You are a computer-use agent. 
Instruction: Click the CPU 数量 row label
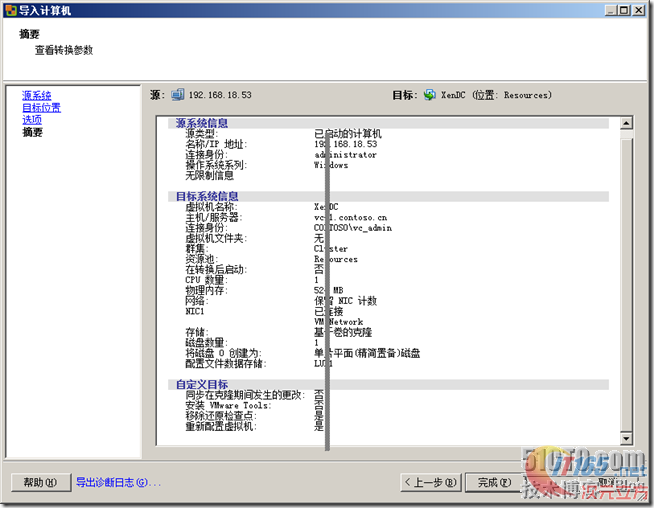tap(206, 280)
